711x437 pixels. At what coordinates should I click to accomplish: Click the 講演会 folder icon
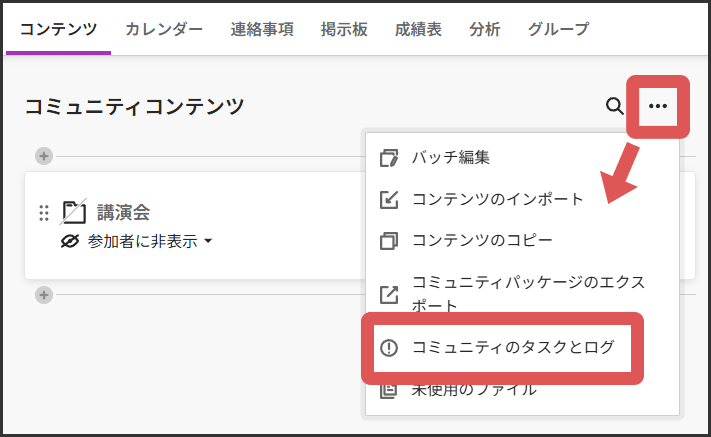coord(74,212)
